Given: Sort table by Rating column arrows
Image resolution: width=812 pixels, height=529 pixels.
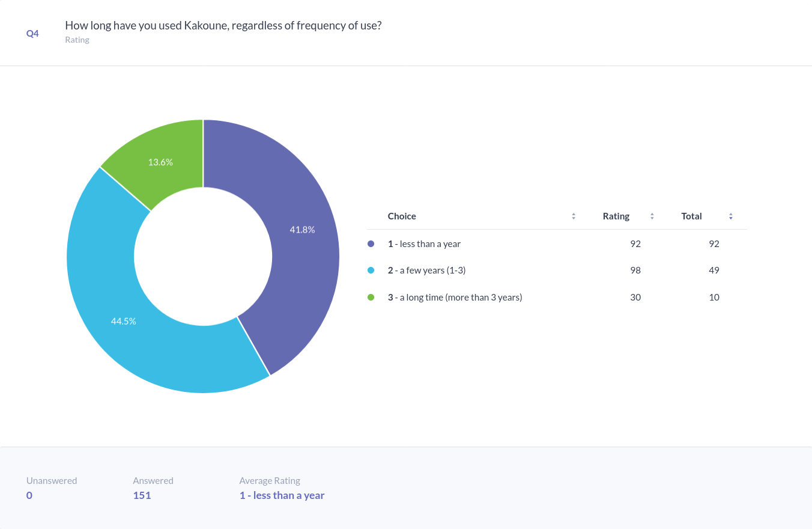Looking at the screenshot, I should point(652,216).
